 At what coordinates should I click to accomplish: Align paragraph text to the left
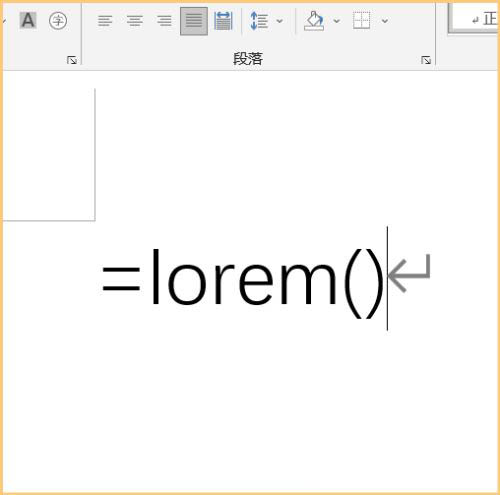click(105, 21)
